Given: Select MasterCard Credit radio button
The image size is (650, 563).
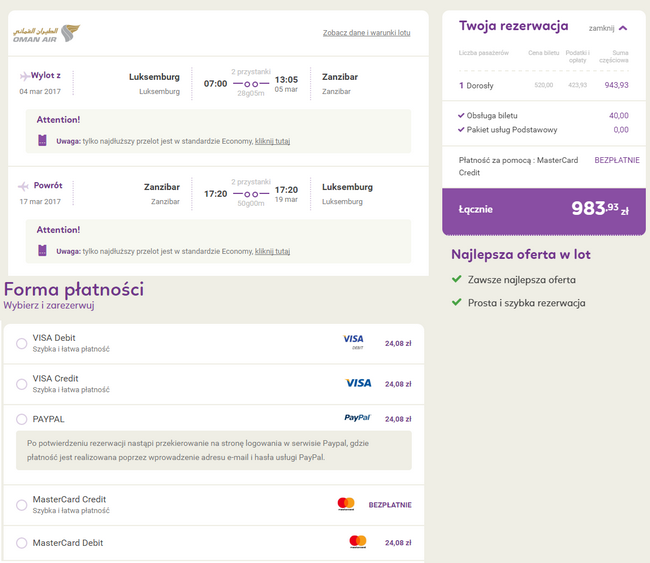Looking at the screenshot, I should click(22, 505).
